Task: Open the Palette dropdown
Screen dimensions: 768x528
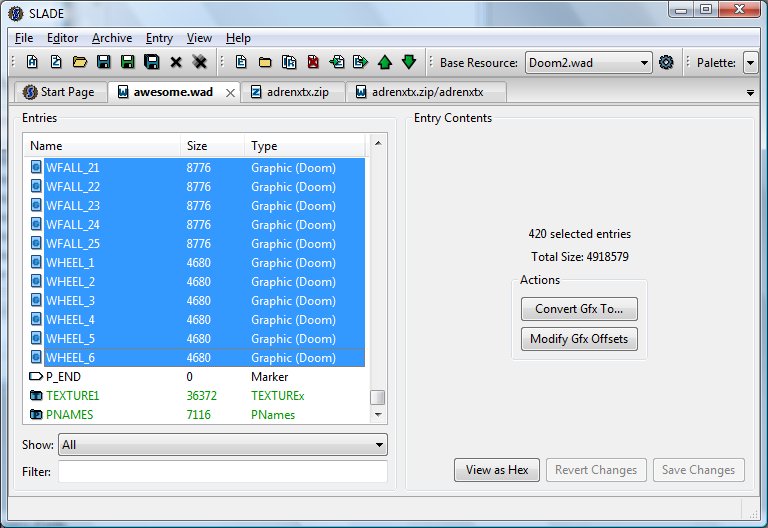Action: tap(750, 63)
